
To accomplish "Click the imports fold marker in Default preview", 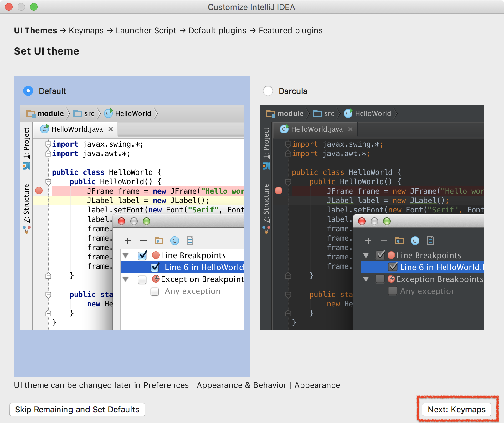I will click(x=48, y=144).
